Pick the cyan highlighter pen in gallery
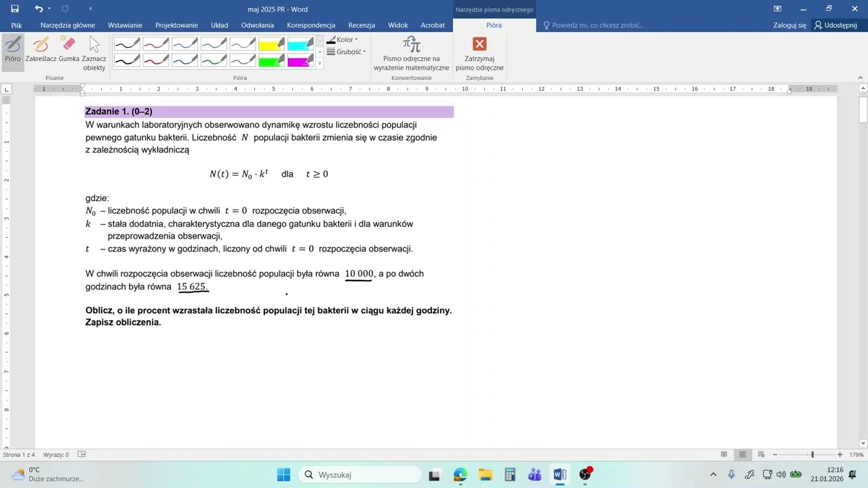The image size is (868, 488). tap(300, 45)
